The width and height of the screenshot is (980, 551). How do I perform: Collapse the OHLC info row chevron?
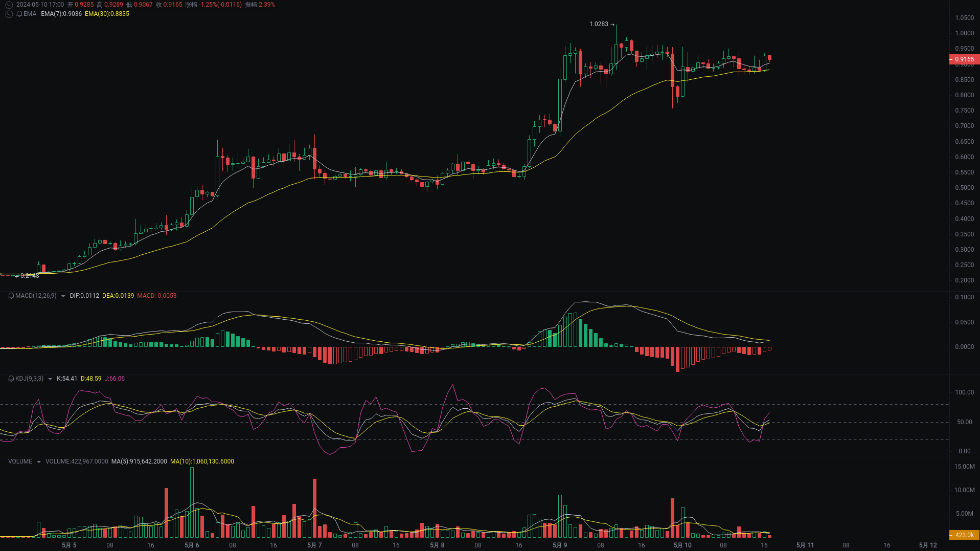[9, 5]
